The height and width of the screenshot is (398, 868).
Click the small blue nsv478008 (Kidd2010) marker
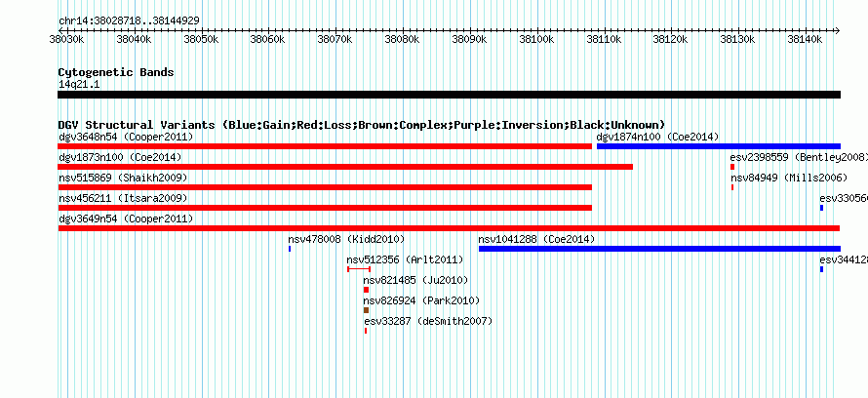tap(290, 249)
